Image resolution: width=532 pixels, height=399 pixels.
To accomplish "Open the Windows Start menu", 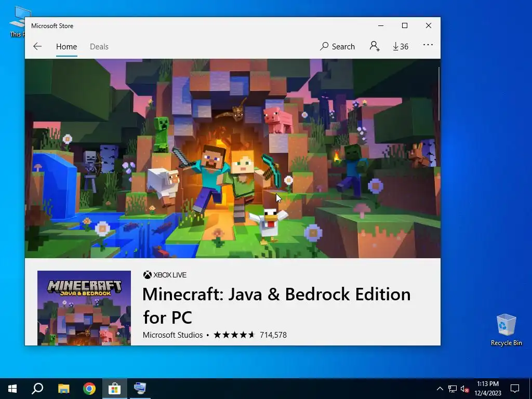I will pyautogui.click(x=12, y=389).
